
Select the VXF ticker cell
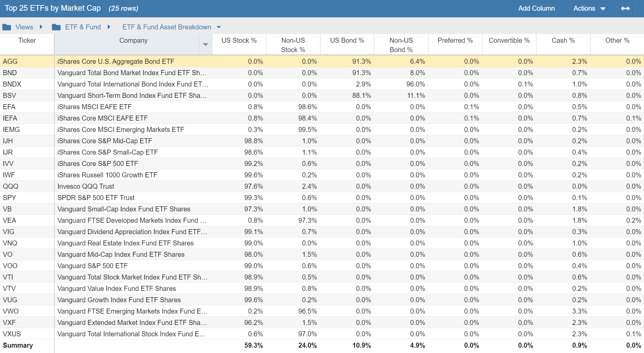[x=27, y=323]
